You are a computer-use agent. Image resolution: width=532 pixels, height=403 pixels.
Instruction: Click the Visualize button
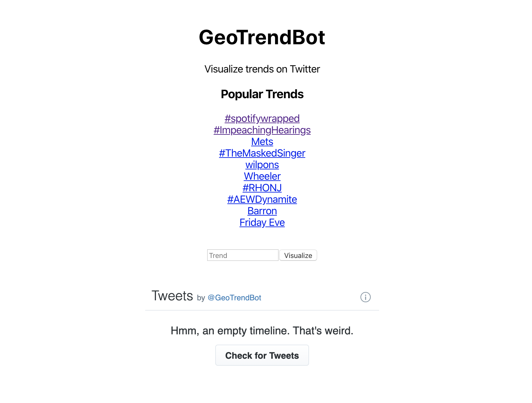pyautogui.click(x=298, y=255)
